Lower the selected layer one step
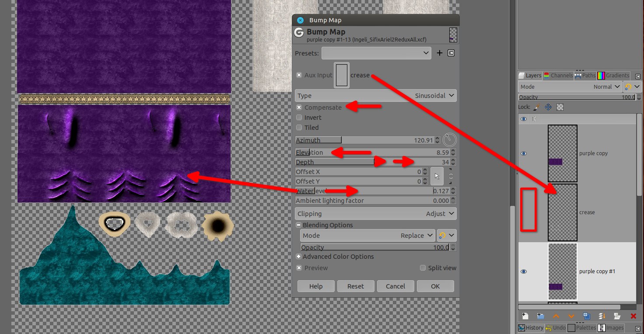Screen dimensions: 644x334 571,316
